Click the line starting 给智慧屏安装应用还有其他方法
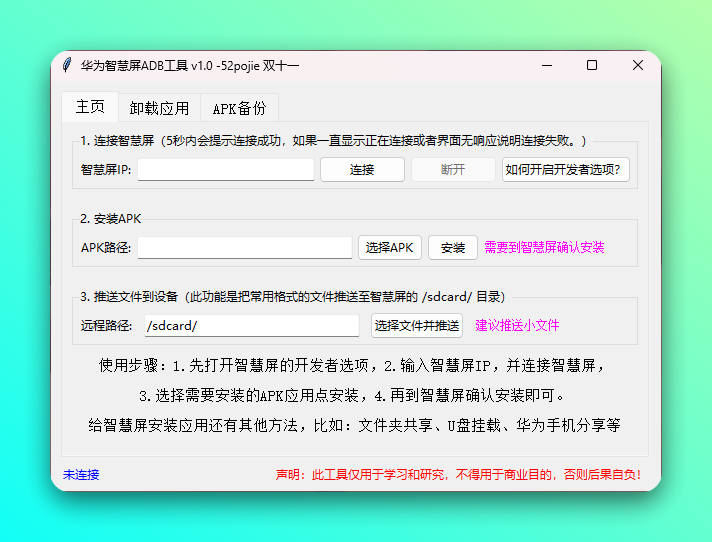Image resolution: width=712 pixels, height=542 pixels. pyautogui.click(x=354, y=426)
